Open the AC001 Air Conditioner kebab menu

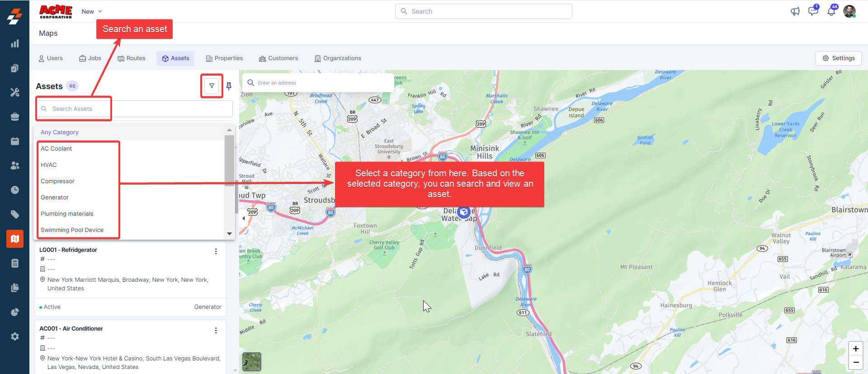coord(216,331)
